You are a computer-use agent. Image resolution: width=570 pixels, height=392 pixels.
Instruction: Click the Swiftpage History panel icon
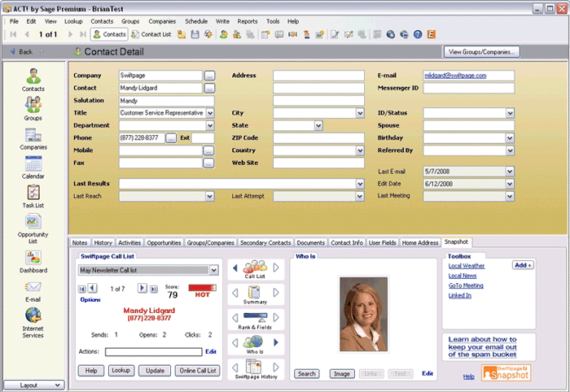[256, 369]
